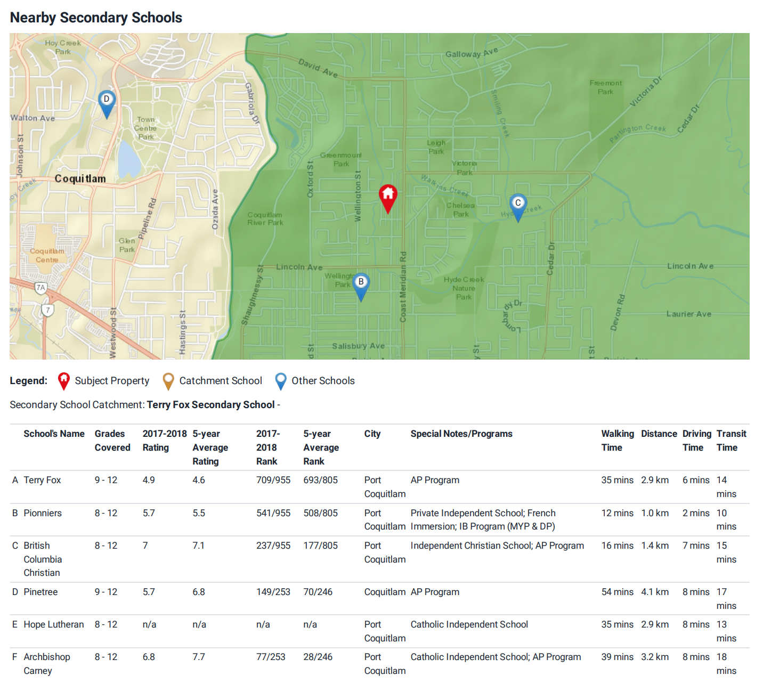Click Terry Fox driving time 6 mins

click(696, 480)
